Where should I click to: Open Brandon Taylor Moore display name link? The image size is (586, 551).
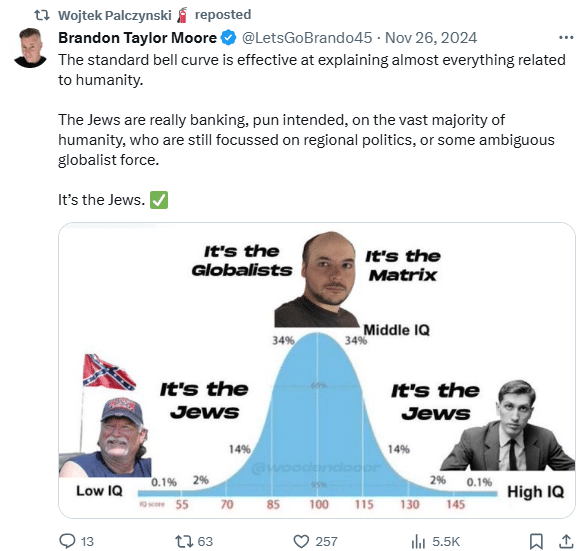tap(137, 38)
